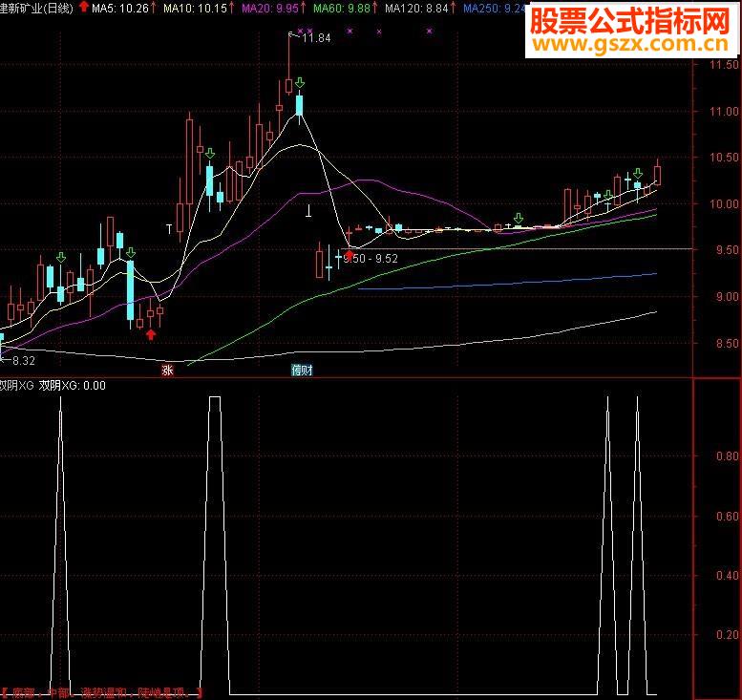Click the 0.40 indicator axis label
Screen dimensions: 742x700
click(x=727, y=576)
